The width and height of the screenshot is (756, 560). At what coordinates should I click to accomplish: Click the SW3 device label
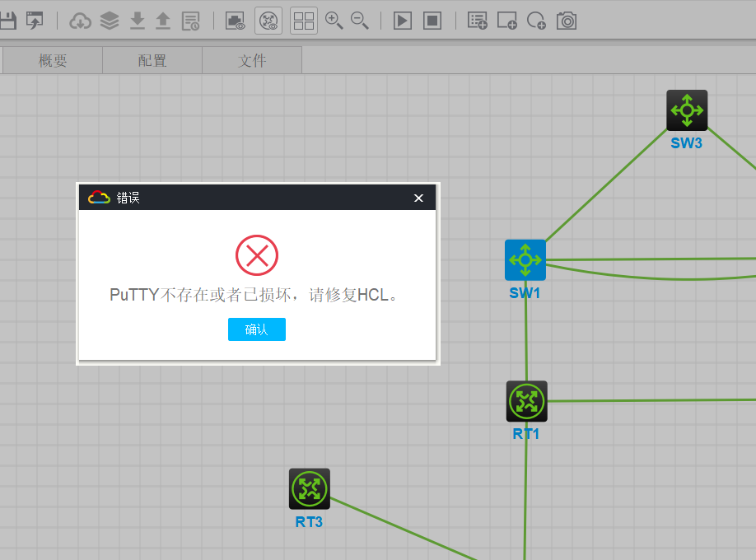click(687, 143)
